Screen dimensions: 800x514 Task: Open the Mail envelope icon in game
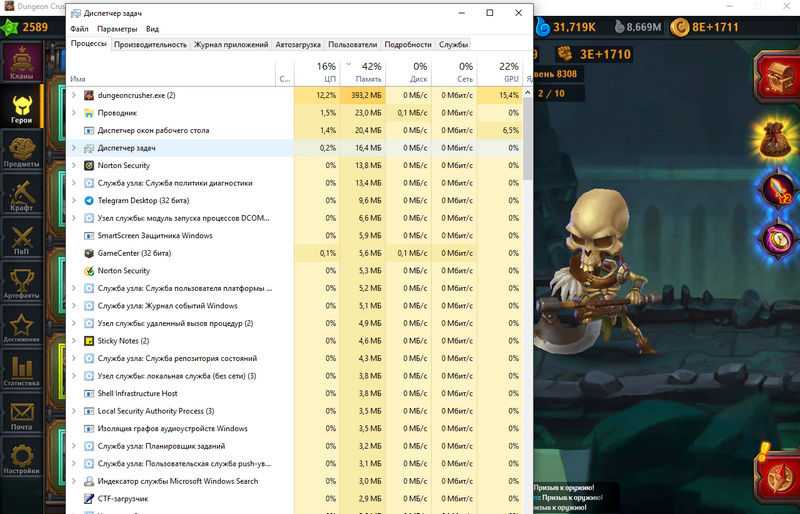pyautogui.click(x=21, y=414)
